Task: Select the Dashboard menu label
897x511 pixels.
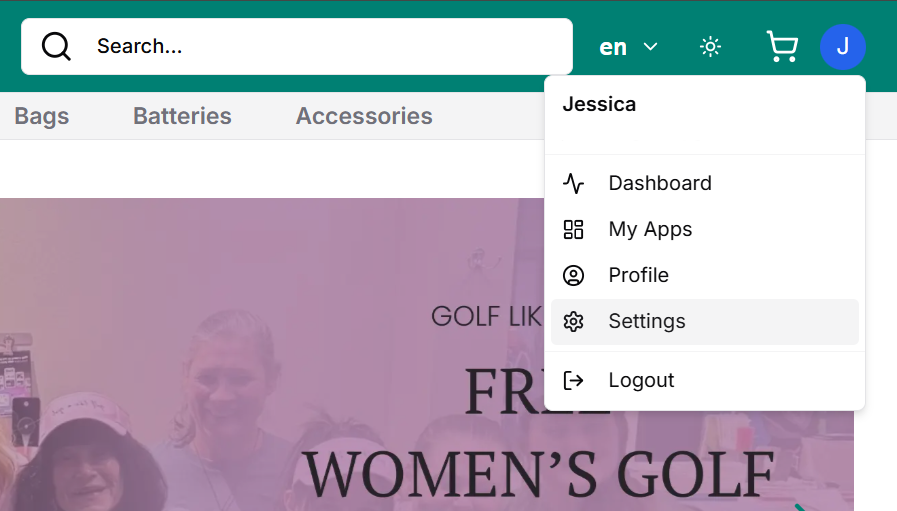Action: 660,183
